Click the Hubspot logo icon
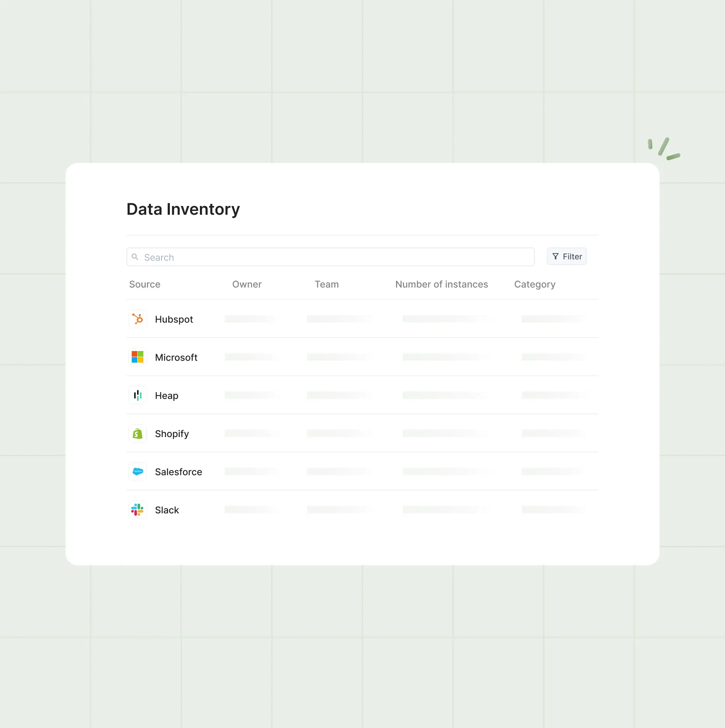The image size is (725, 728). (x=137, y=319)
